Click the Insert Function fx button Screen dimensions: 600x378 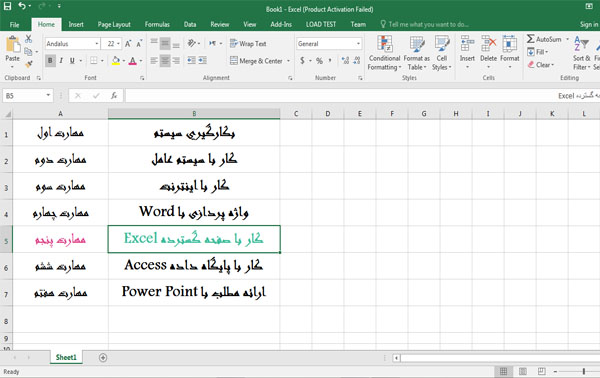pyautogui.click(x=114, y=96)
